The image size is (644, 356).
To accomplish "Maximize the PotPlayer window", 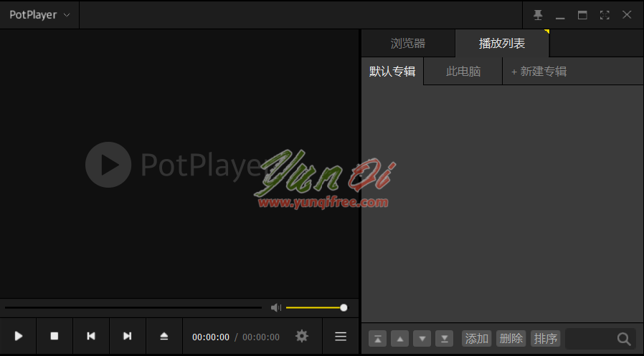I will click(582, 15).
